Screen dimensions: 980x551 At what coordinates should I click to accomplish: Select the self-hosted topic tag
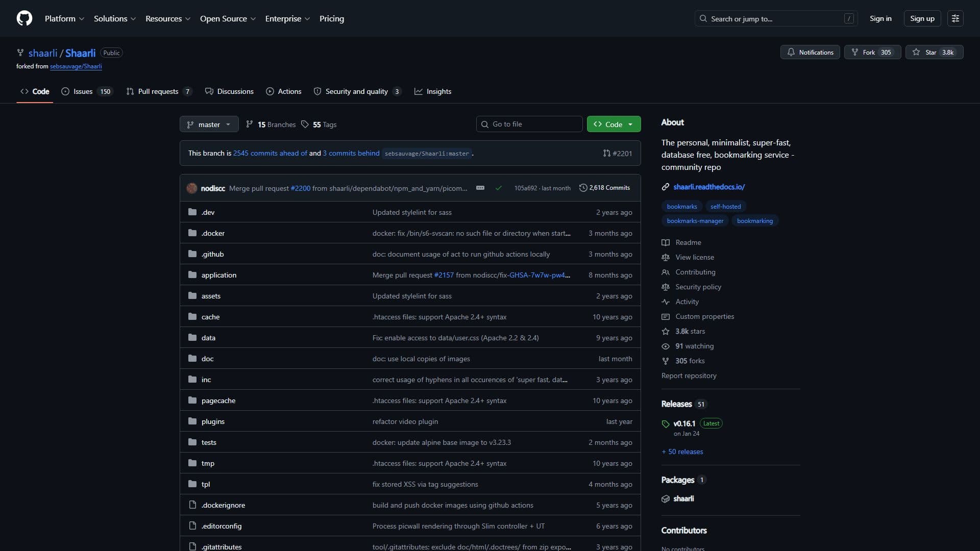725,207
